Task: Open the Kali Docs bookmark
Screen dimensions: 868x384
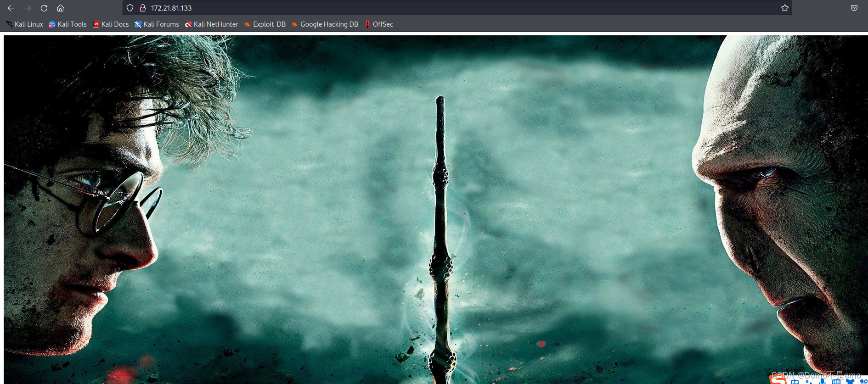Action: coord(111,24)
